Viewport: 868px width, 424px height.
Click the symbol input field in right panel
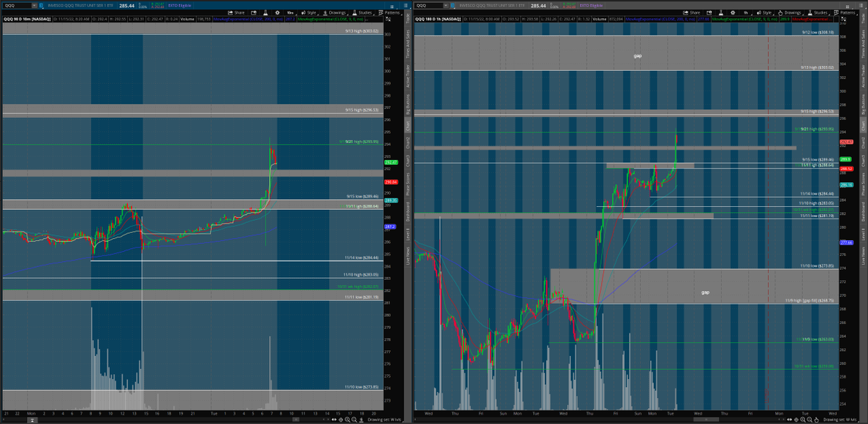click(x=428, y=4)
